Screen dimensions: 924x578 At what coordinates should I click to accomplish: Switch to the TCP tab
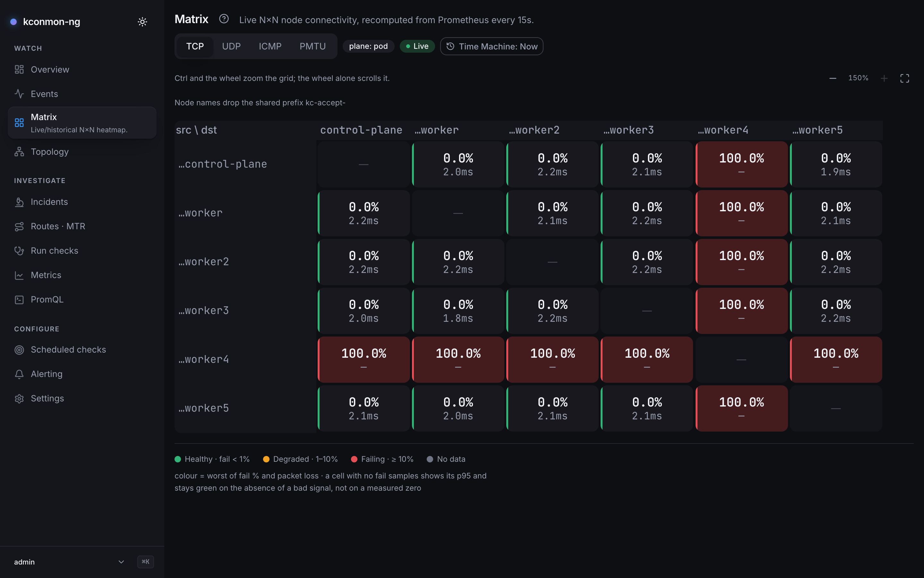pos(195,46)
